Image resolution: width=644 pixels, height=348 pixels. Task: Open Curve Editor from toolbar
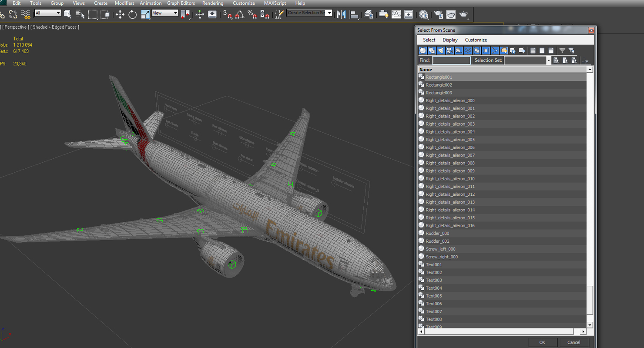click(396, 14)
